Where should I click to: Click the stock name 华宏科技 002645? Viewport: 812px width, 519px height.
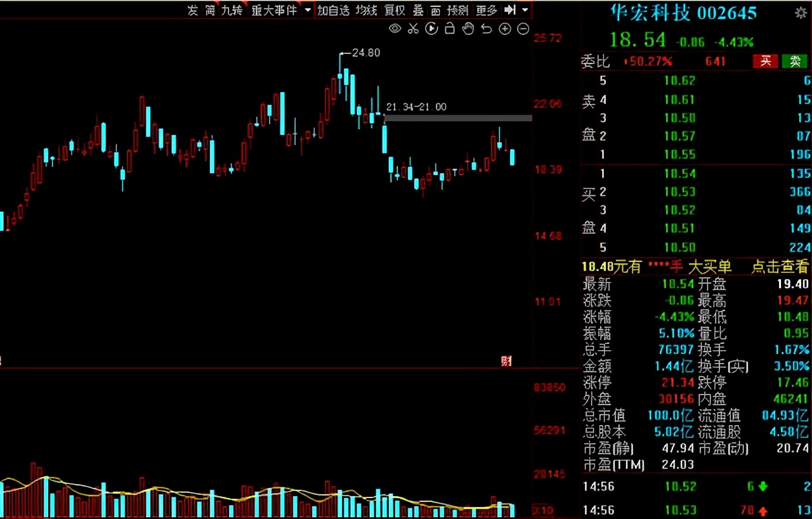point(683,13)
